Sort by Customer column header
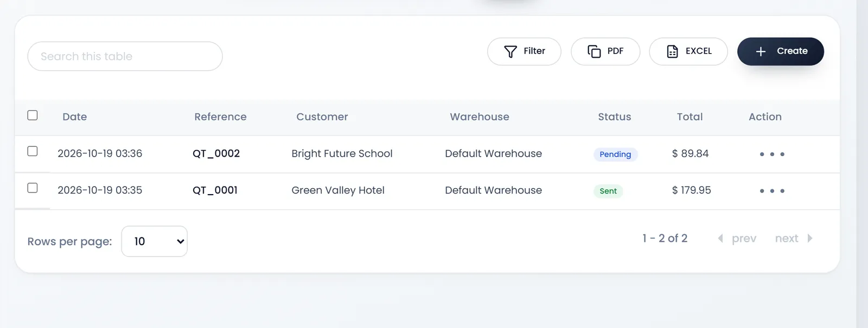Viewport: 868px width, 328px height. pyautogui.click(x=322, y=117)
